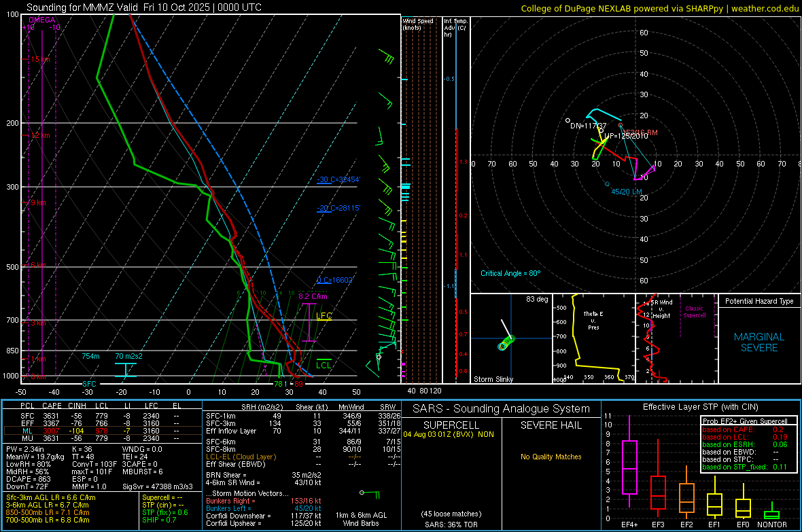Click the Bunkers Left = 45/20 kt line

264,508
